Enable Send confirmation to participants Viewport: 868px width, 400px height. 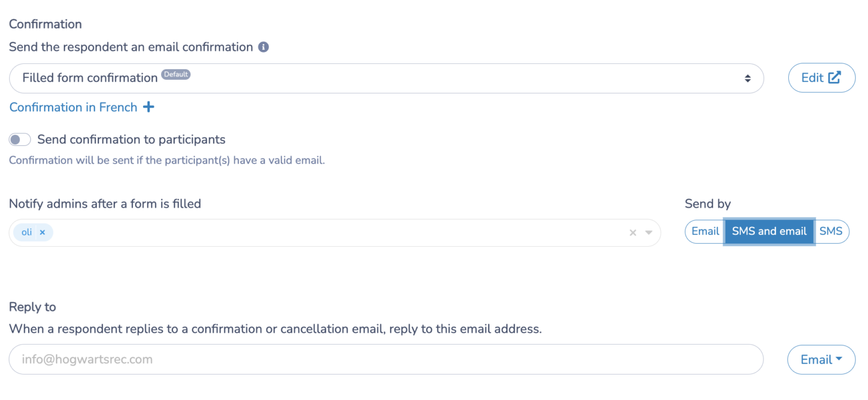tap(20, 139)
